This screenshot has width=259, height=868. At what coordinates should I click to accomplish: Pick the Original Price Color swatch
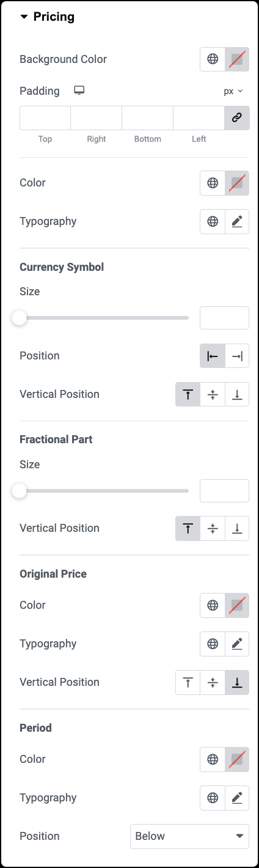[x=237, y=605]
